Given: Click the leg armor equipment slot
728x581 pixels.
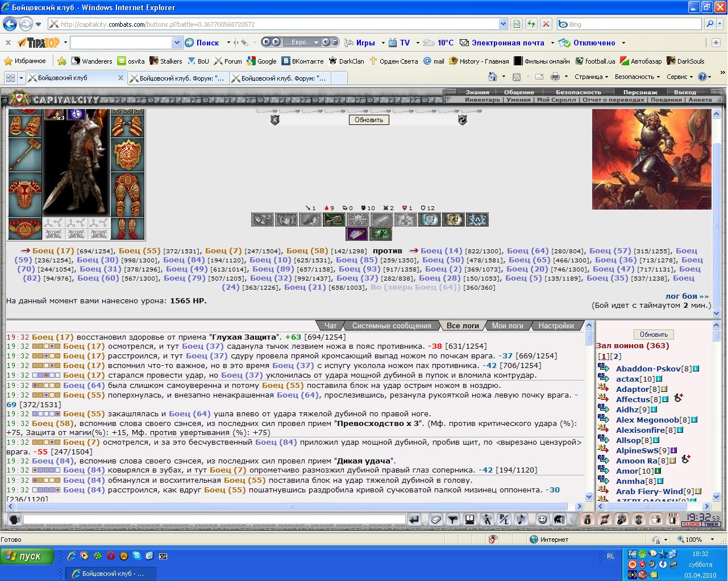Looking at the screenshot, I should (127, 194).
